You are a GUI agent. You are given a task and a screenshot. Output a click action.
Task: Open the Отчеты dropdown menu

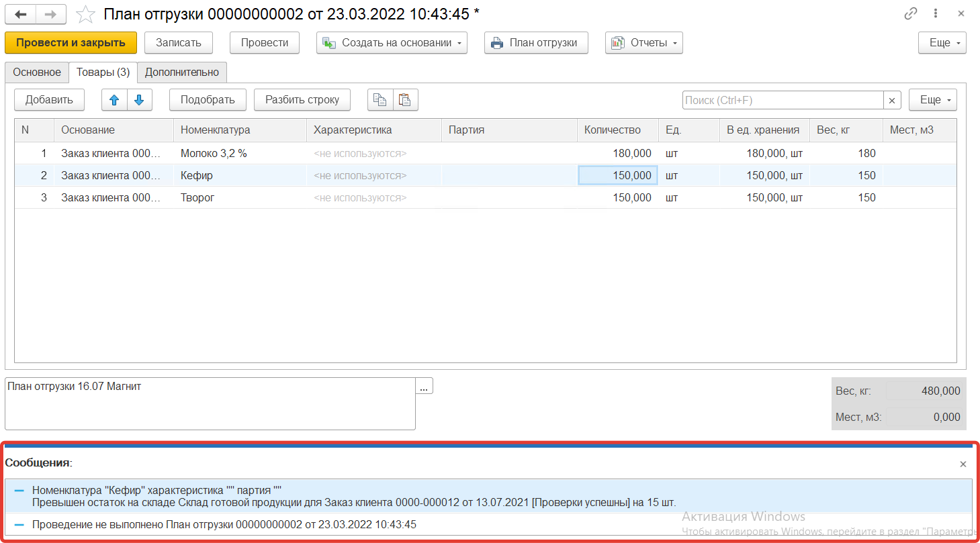tap(643, 43)
